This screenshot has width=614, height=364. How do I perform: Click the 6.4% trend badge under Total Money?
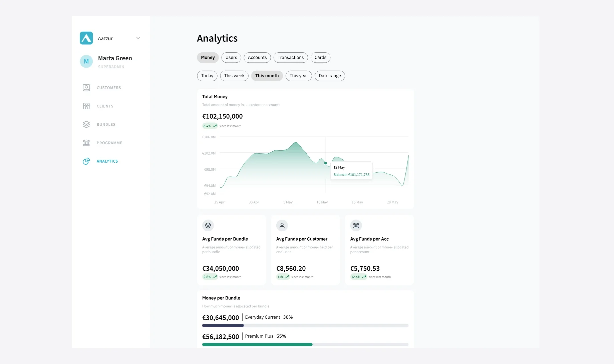210,126
